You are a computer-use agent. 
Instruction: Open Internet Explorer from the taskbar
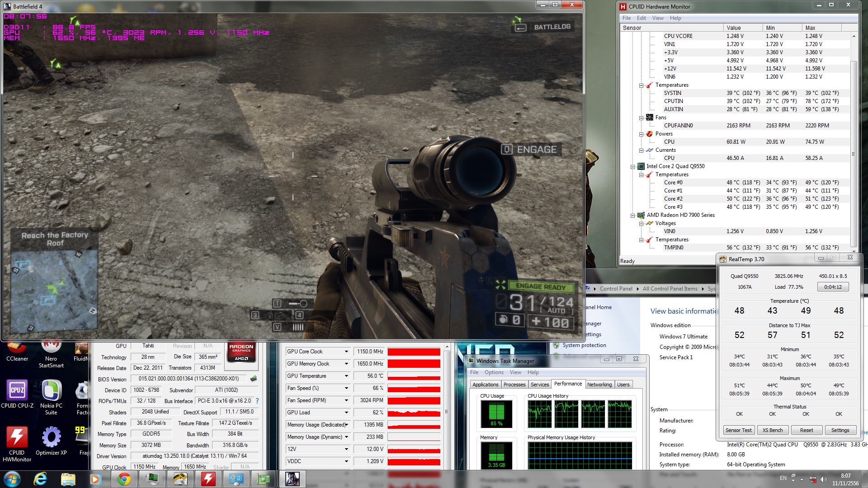coord(40,479)
